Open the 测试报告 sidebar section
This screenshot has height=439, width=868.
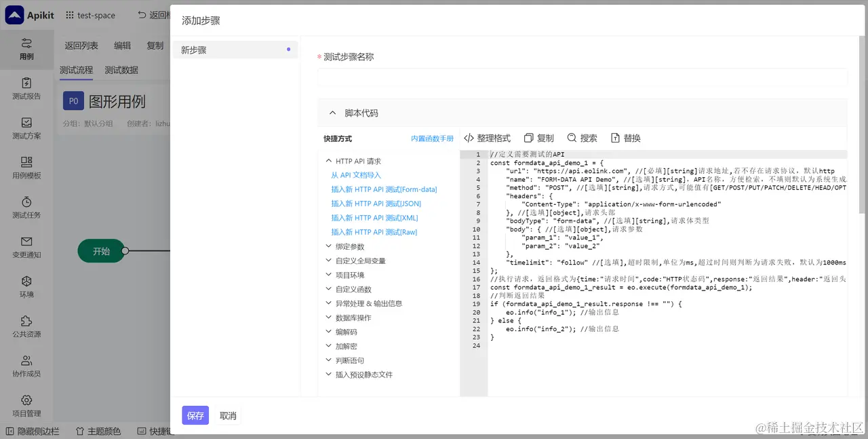[x=26, y=89]
